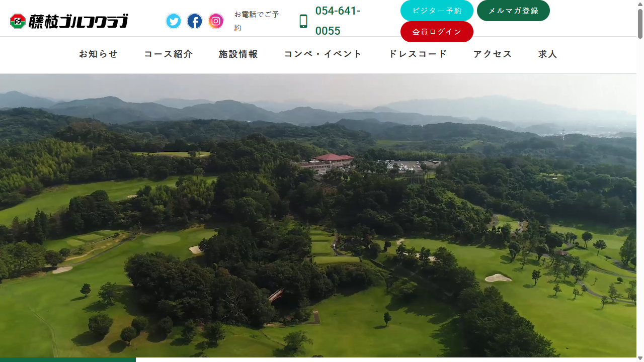Open the Instagram social icon
Image resolution: width=644 pixels, height=362 pixels.
[216, 21]
